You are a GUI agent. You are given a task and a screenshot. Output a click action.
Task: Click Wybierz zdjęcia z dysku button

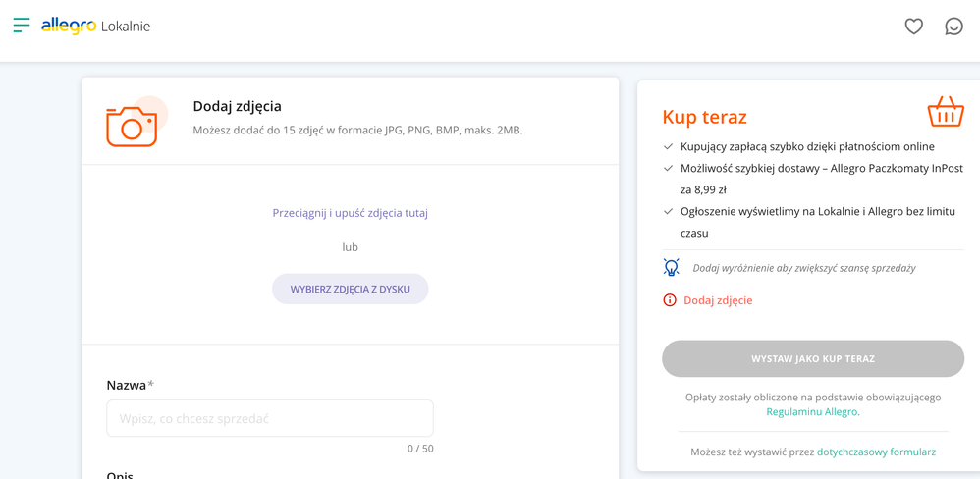[350, 290]
